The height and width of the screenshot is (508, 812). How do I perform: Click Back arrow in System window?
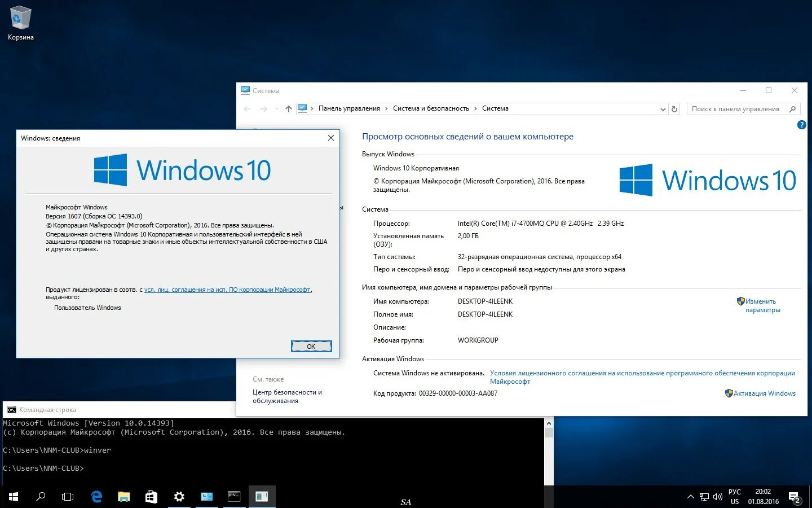click(x=247, y=109)
